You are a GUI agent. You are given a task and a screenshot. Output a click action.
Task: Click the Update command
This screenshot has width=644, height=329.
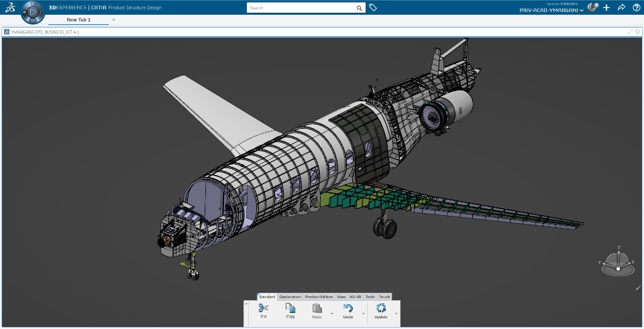point(381,310)
